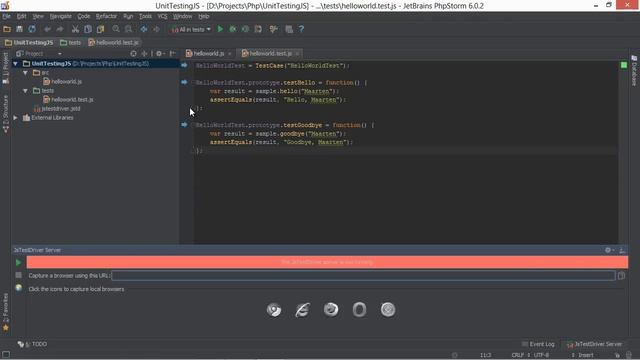Click the Cut scissors icon
Screen dimensions: 640x360
75,29
